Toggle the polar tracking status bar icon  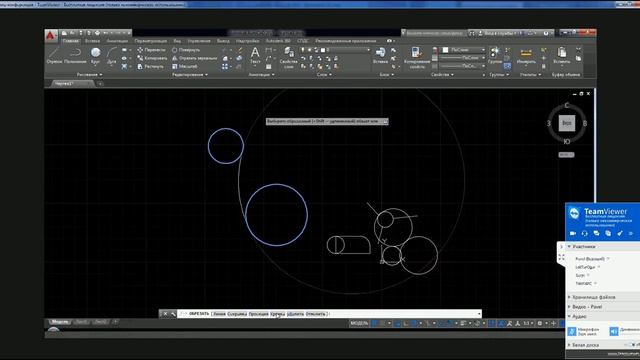coord(414,323)
